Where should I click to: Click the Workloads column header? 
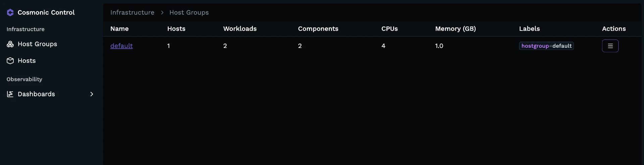click(240, 29)
